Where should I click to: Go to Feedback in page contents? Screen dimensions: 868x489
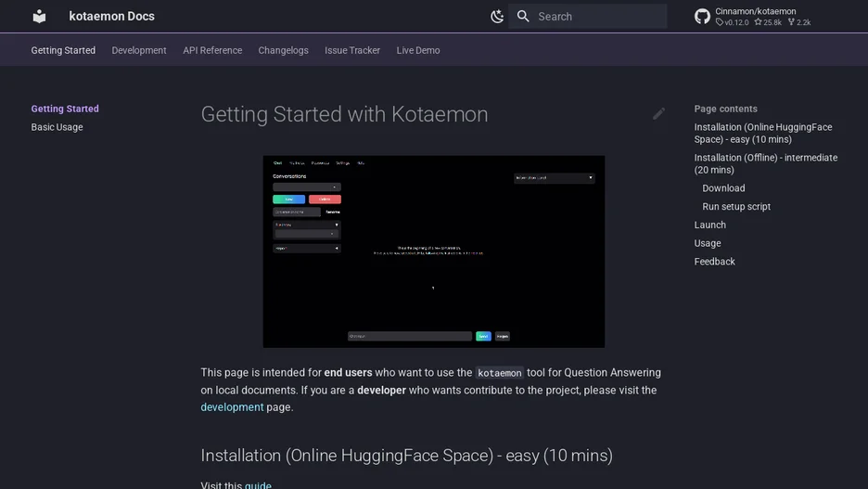715,261
